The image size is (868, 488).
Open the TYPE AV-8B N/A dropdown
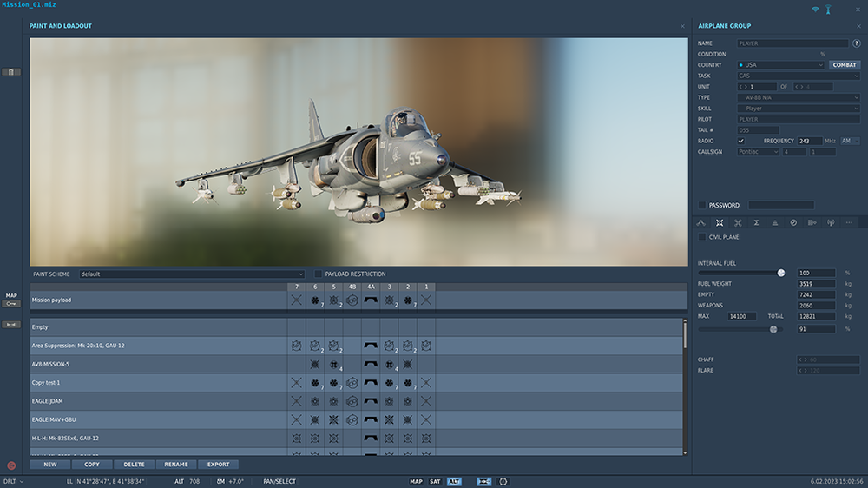799,97
